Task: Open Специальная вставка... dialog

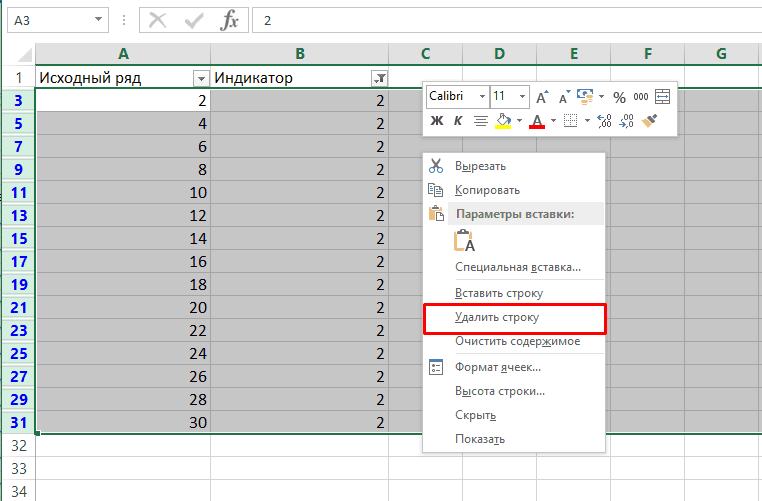Action: (514, 267)
